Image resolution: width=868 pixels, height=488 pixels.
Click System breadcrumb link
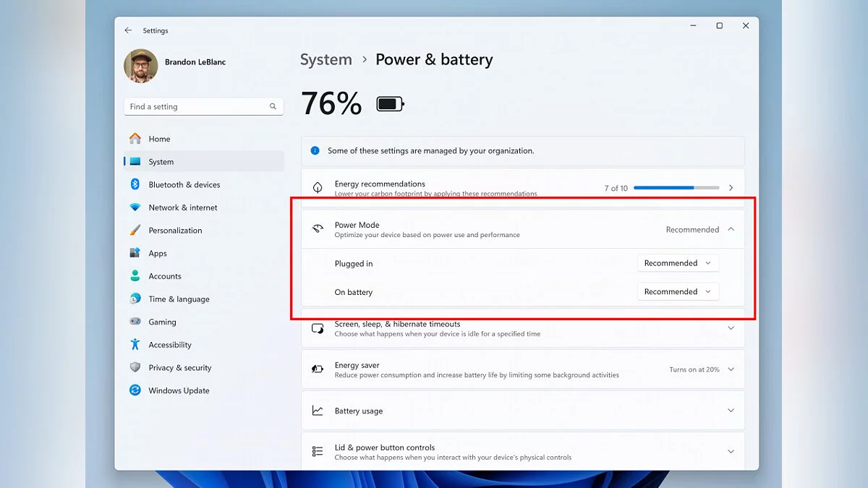[325, 60]
